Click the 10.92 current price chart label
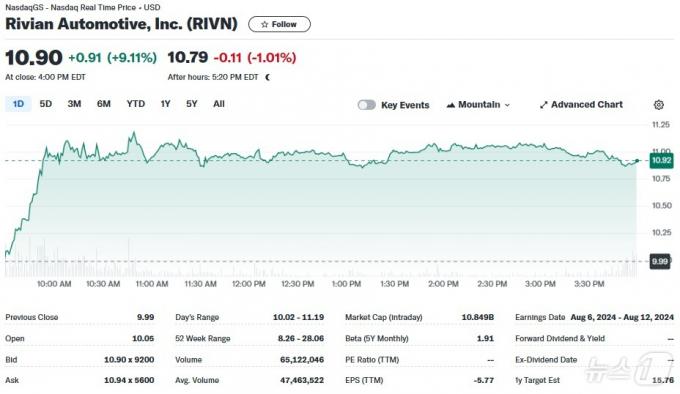Viewport: 680px width, 394px height. pos(661,160)
